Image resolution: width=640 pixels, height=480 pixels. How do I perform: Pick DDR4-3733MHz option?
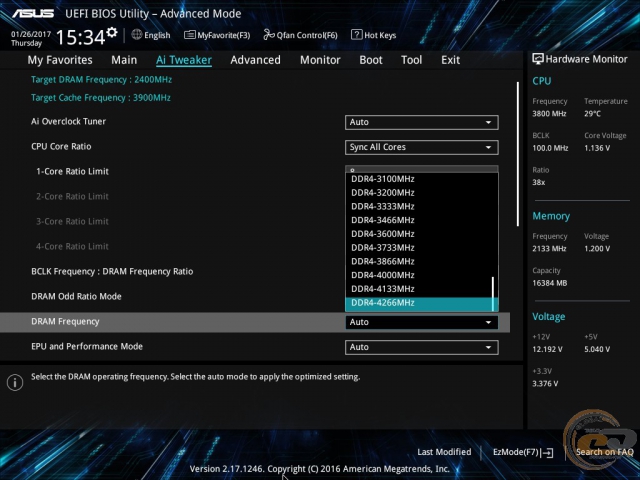tap(418, 248)
